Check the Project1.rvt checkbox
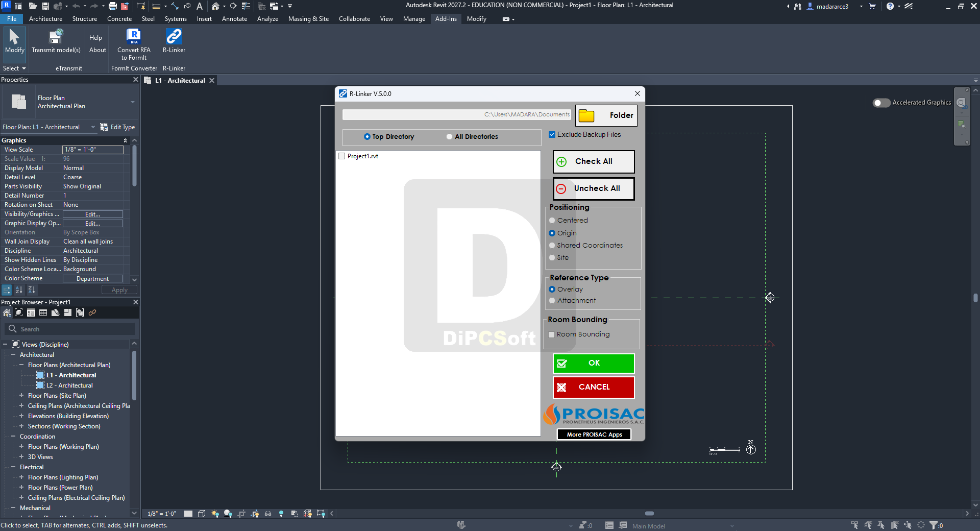Screen dimensions: 980x531 pyautogui.click(x=342, y=156)
